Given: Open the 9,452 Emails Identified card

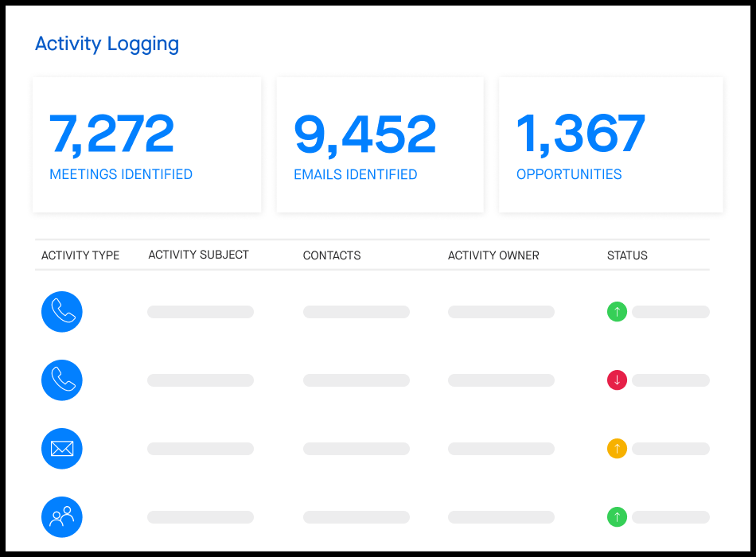Looking at the screenshot, I should pos(380,145).
